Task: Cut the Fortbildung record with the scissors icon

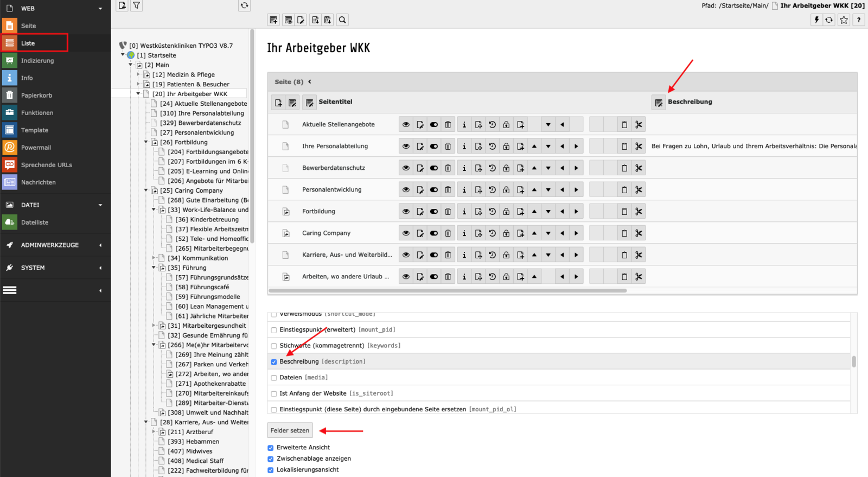Action: click(639, 212)
